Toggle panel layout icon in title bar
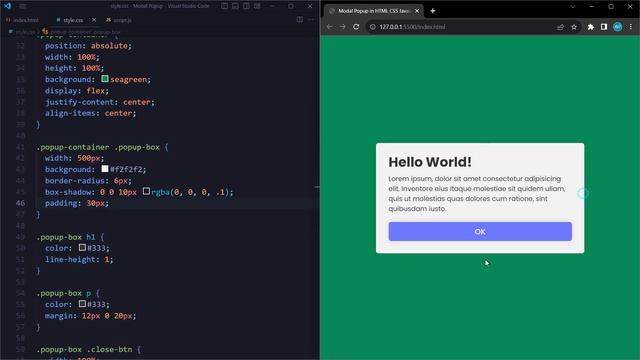 [236, 6]
